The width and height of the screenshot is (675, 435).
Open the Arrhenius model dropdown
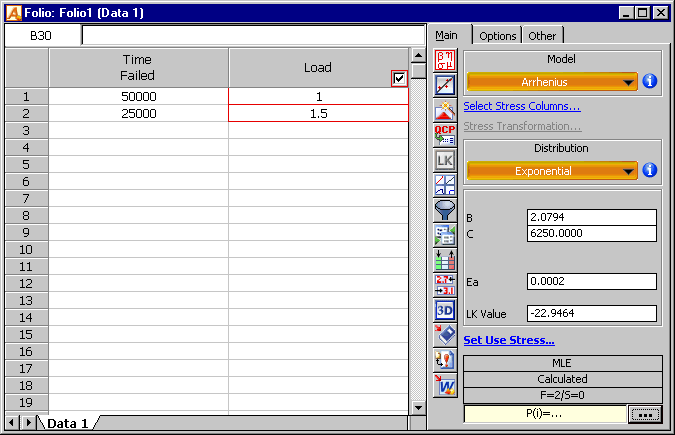click(552, 81)
